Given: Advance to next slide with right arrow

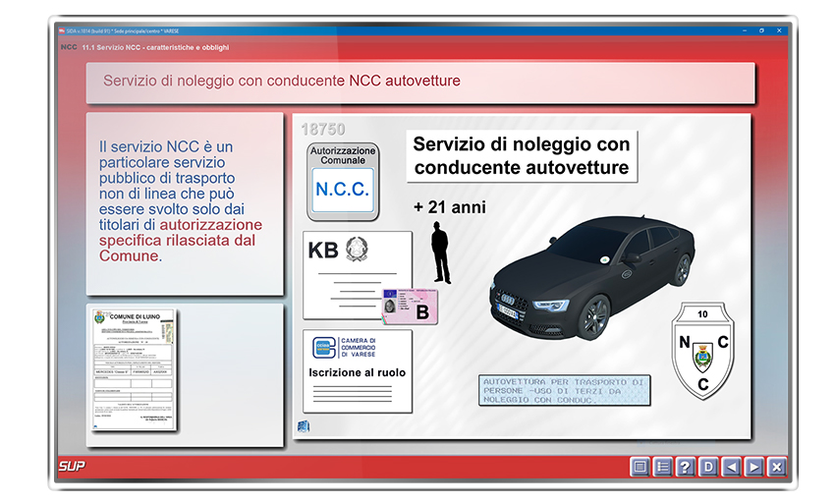Looking at the screenshot, I should tap(753, 467).
